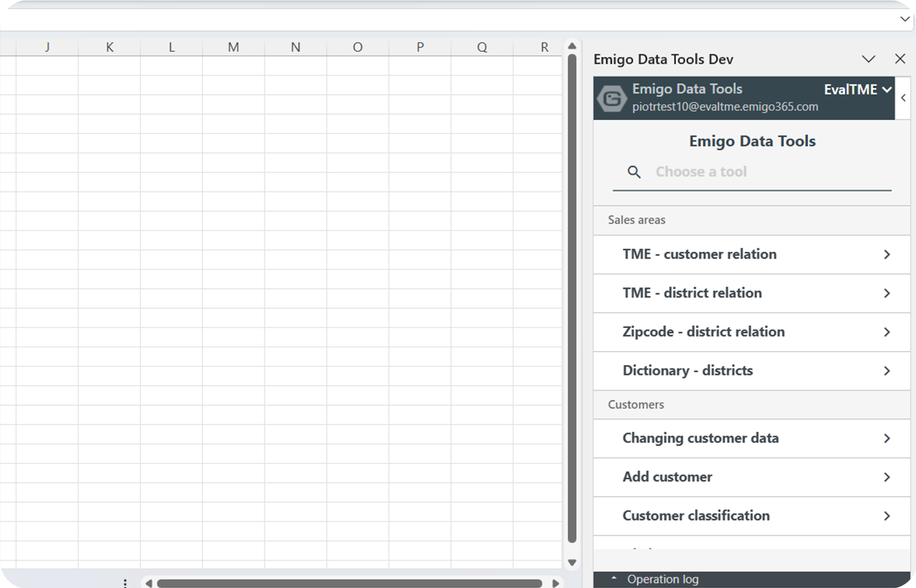Select column N header
The image size is (916, 588).
pyautogui.click(x=296, y=47)
